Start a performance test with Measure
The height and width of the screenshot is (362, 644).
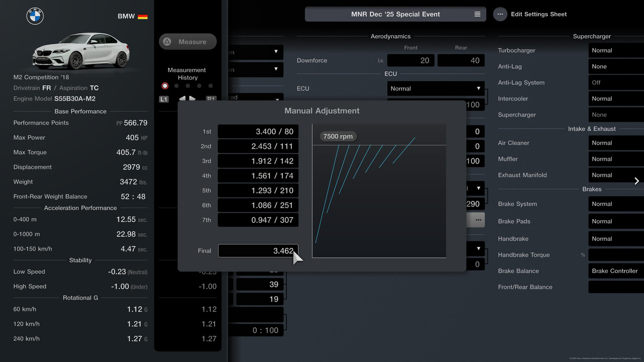click(188, 42)
